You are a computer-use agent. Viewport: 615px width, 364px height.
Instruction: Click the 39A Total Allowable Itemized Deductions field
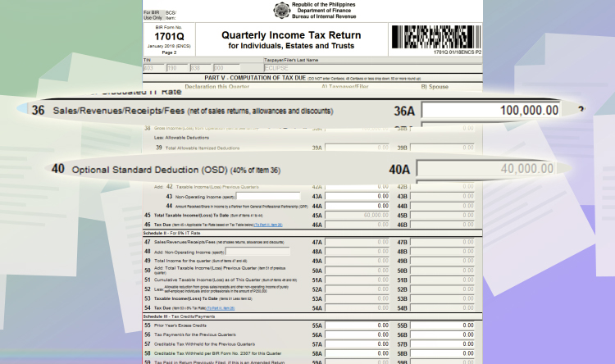coord(358,148)
